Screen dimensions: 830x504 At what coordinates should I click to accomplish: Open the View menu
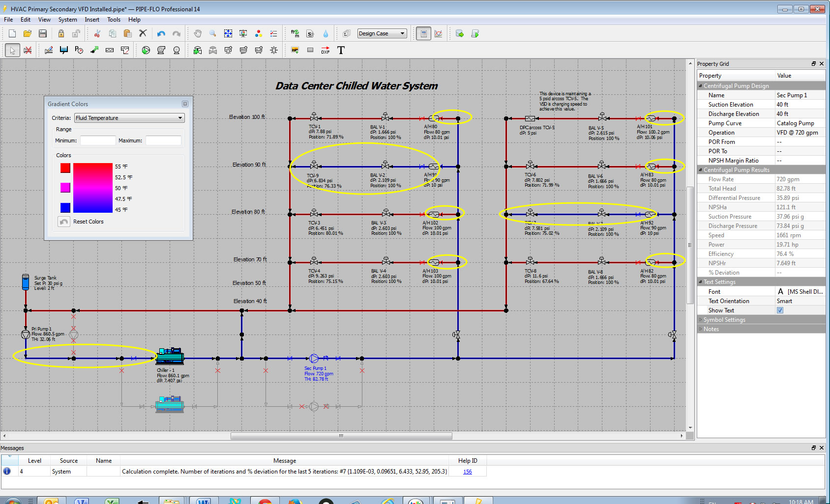(44, 20)
